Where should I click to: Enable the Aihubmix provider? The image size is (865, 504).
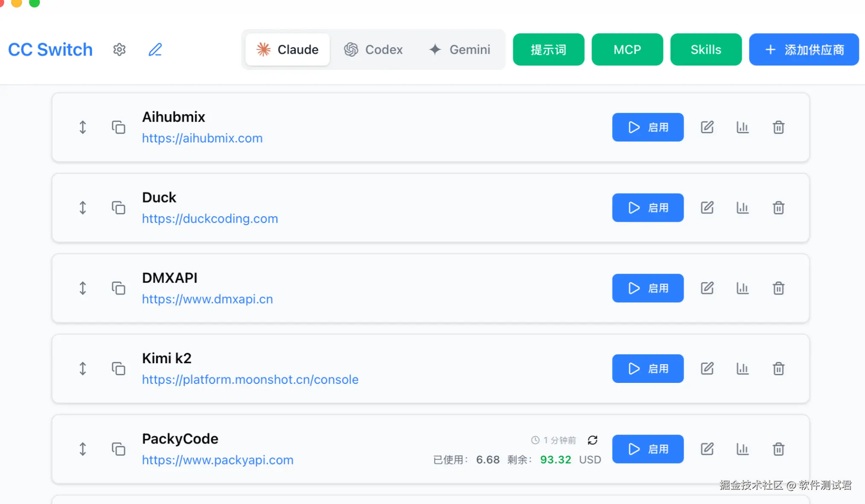647,127
